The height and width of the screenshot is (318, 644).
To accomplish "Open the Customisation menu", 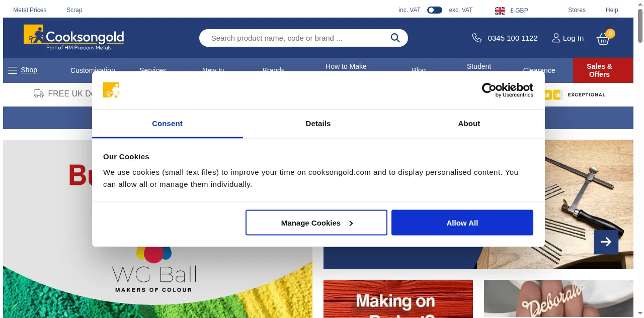I will [93, 70].
